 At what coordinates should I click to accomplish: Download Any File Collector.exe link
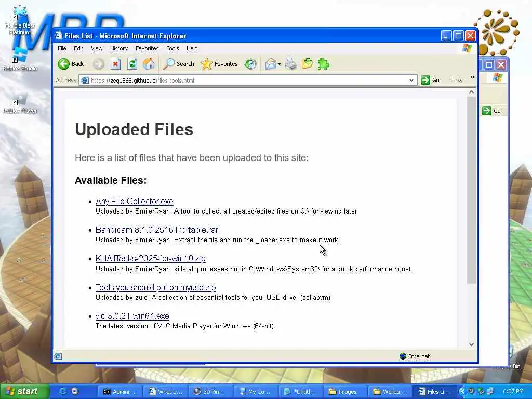tap(135, 201)
